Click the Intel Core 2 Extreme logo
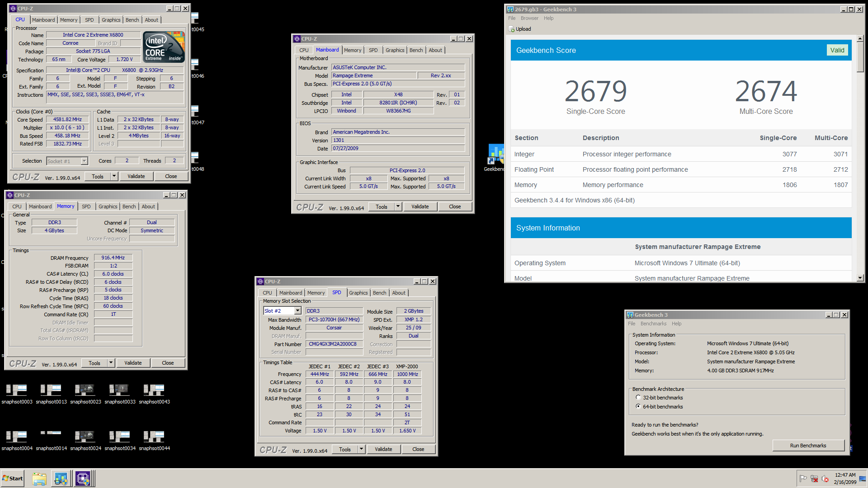Image resolution: width=868 pixels, height=488 pixels. click(x=164, y=47)
